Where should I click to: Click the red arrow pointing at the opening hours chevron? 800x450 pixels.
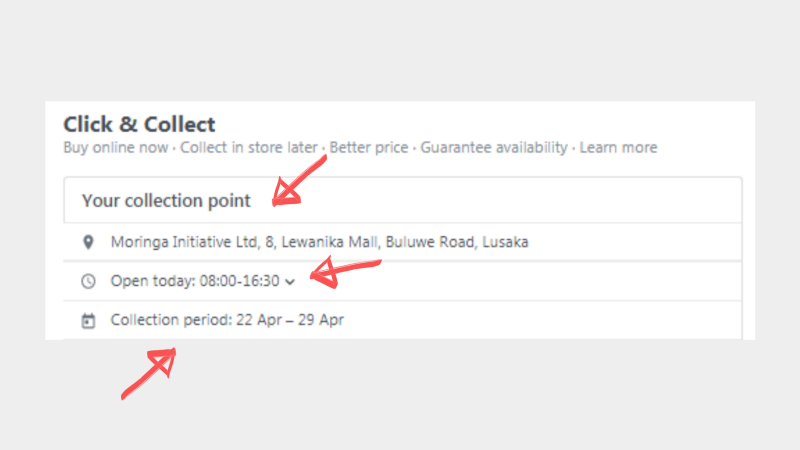point(345,272)
